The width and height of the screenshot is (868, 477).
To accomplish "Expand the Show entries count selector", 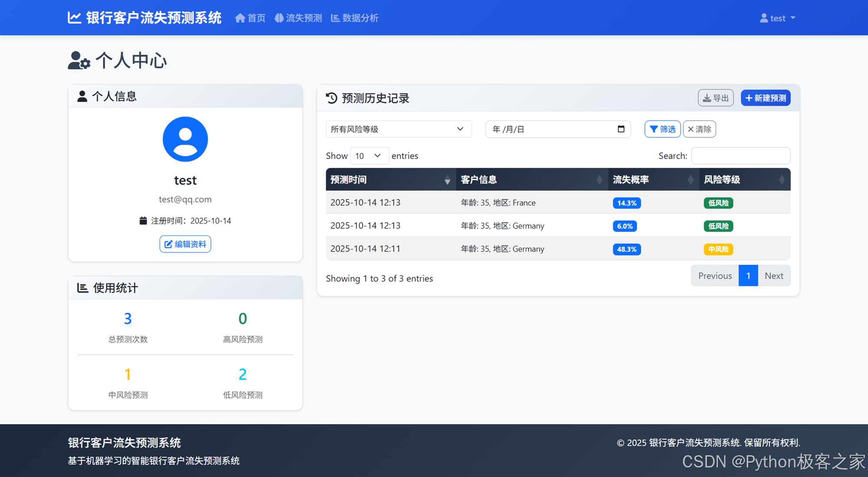I will [369, 156].
